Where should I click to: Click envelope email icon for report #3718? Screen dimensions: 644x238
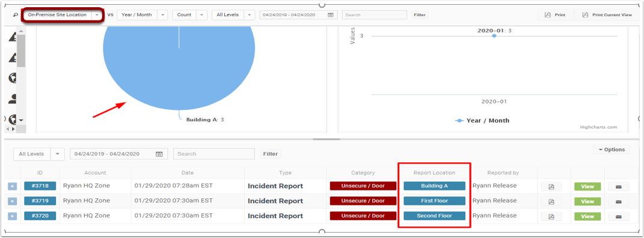[x=618, y=187]
